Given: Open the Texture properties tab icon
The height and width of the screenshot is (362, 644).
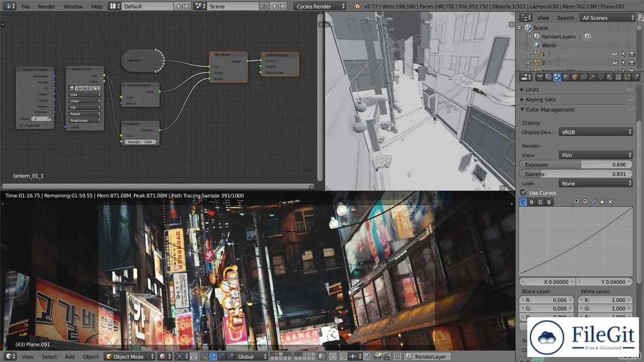Looking at the screenshot, I should [618, 77].
